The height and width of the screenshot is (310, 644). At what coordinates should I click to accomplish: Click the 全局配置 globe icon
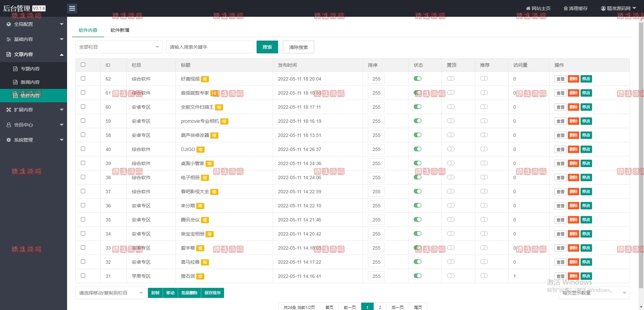coord(9,24)
